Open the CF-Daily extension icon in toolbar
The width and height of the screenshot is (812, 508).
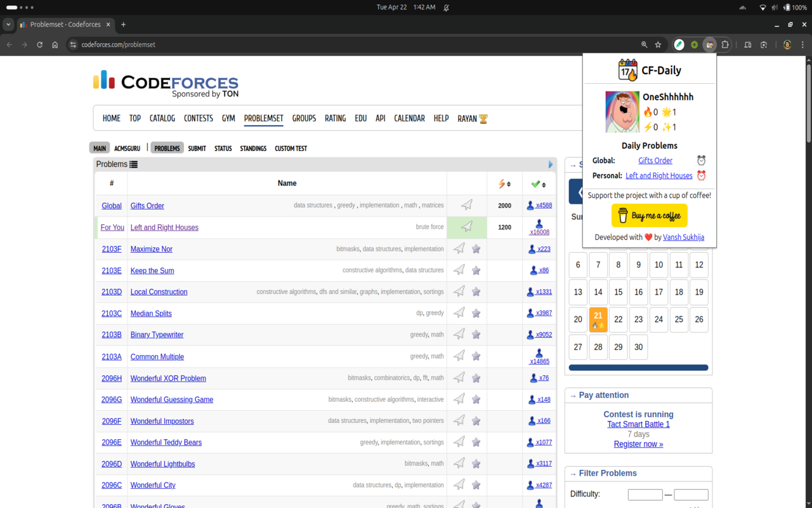710,44
